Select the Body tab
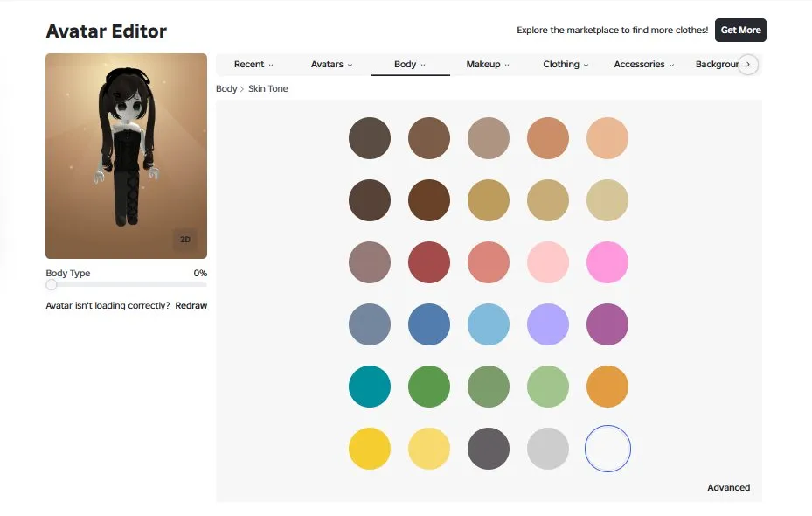The width and height of the screenshot is (812, 516). coord(410,64)
